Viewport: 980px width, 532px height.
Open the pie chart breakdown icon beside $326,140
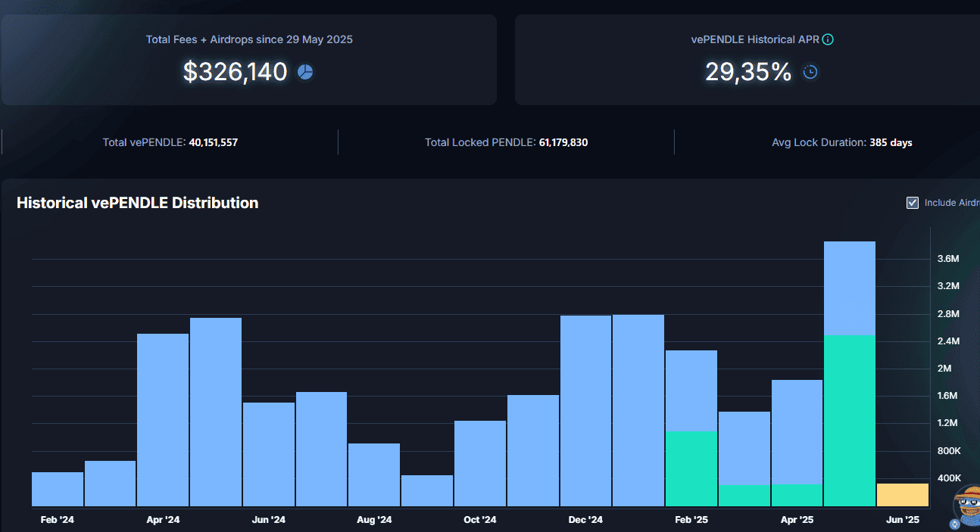coord(305,72)
